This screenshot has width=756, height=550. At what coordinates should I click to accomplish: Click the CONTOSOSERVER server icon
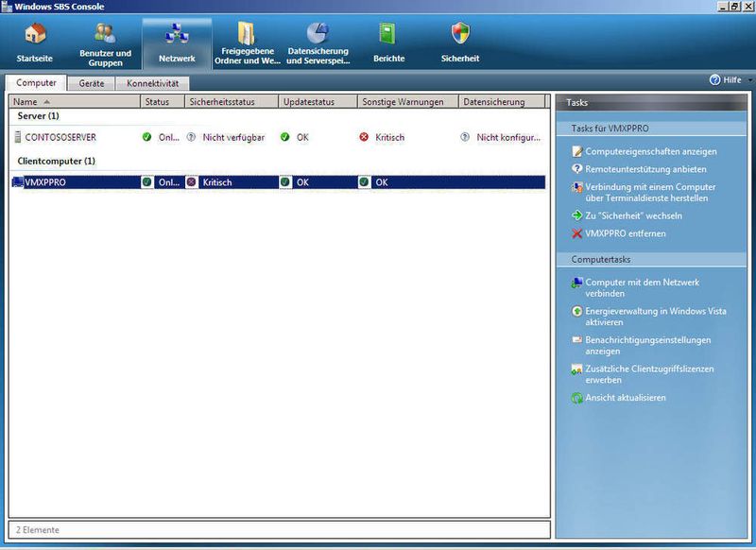(x=18, y=137)
